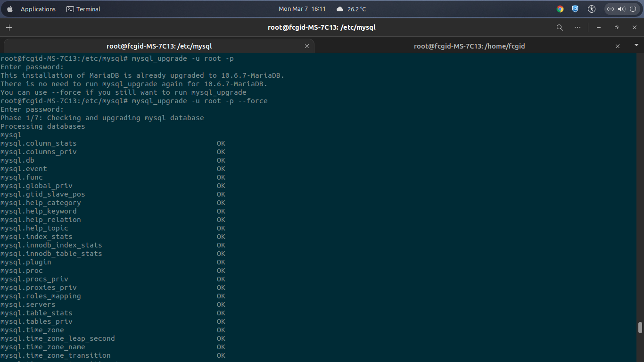Click the text mysql.time_zone_transition
644x362 pixels.
[x=55, y=355]
